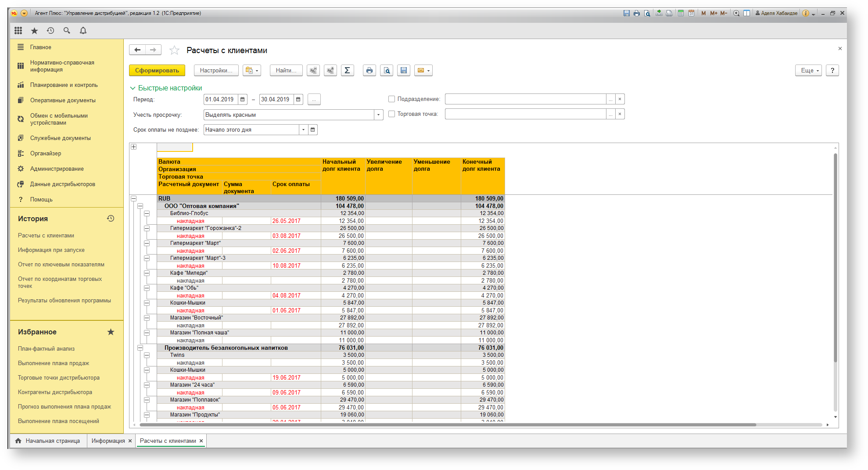Viewport: 868px width, 470px height.
Task: Enable the Торговая точка checkbox
Action: point(391,114)
